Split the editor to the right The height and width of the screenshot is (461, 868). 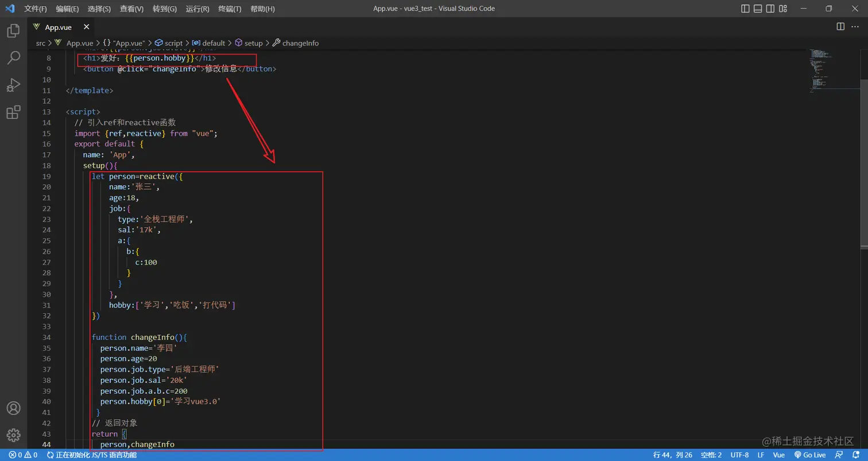840,26
